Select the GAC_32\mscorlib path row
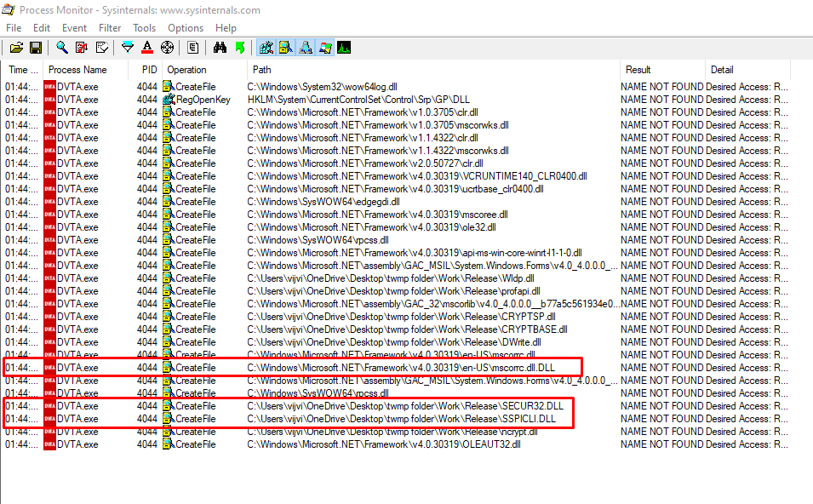The width and height of the screenshot is (813, 504). click(x=433, y=304)
